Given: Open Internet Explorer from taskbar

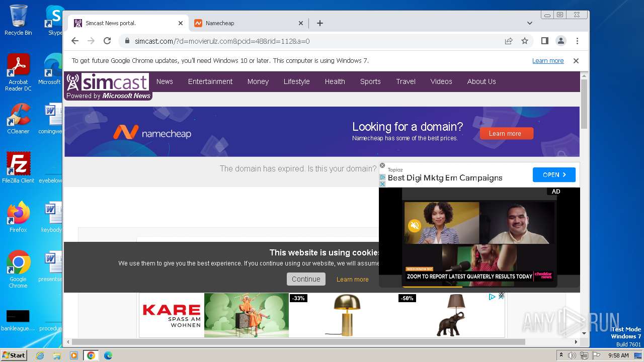Looking at the screenshot, I should click(40, 355).
